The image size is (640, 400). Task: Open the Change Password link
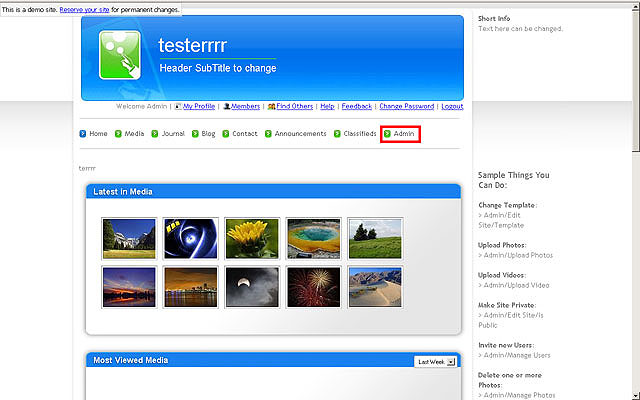(x=406, y=106)
